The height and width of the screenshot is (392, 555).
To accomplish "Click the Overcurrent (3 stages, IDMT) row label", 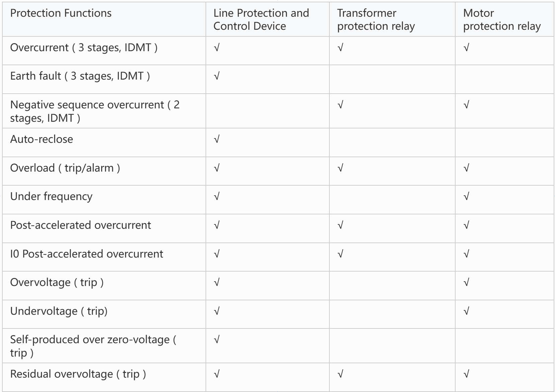I will point(84,47).
